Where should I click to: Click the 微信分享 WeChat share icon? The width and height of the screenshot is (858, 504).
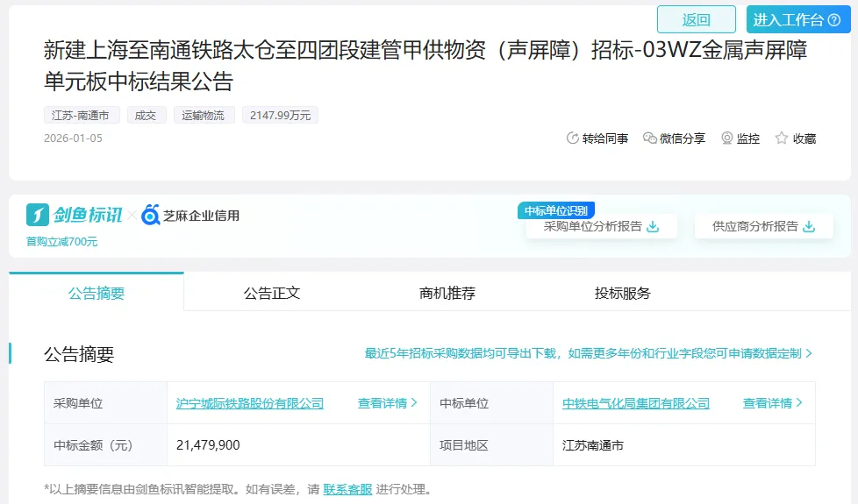click(x=650, y=138)
